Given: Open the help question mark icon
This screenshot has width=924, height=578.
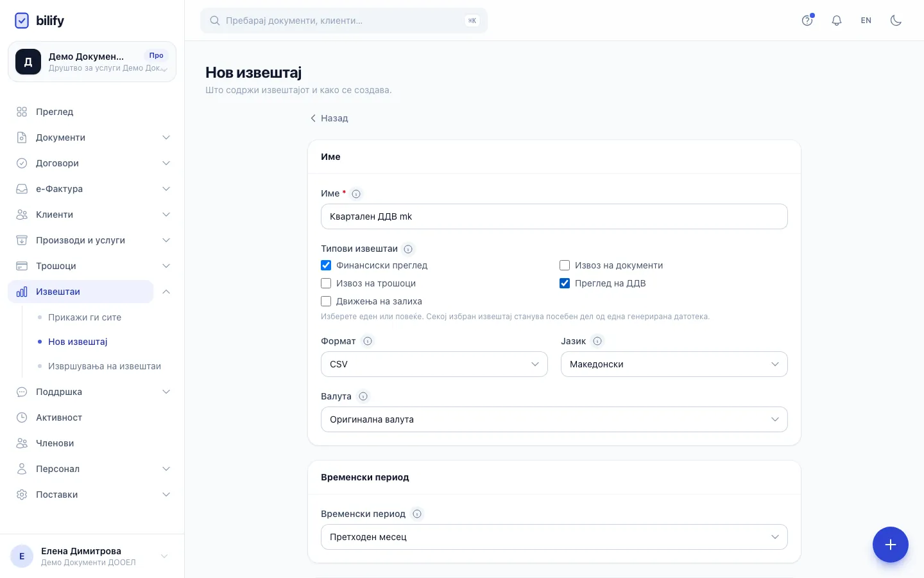Looking at the screenshot, I should 807,21.
